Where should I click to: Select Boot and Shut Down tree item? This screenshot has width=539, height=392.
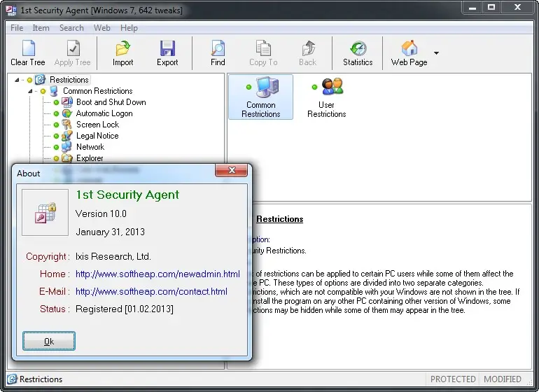point(111,102)
